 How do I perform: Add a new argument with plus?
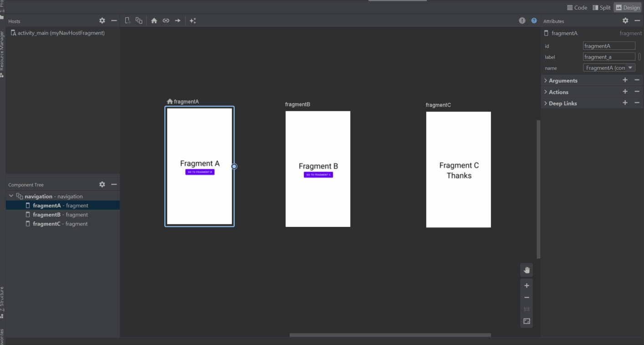pos(625,80)
